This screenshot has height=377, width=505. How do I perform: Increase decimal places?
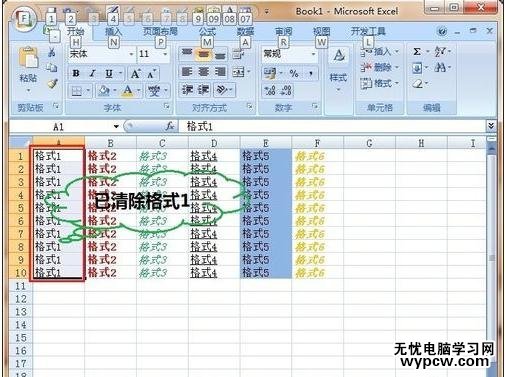269,90
